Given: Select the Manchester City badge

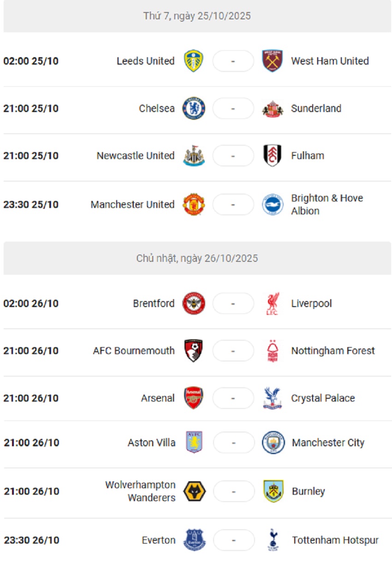Looking at the screenshot, I should [273, 443].
